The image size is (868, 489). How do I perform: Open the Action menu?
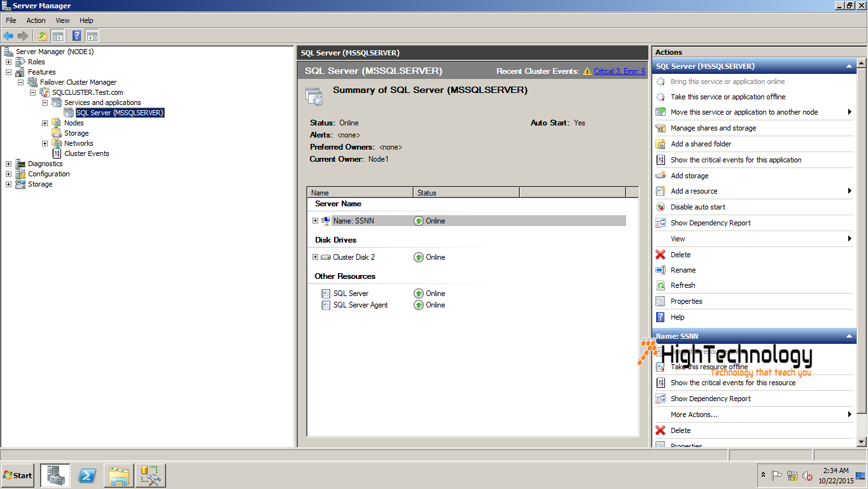point(36,20)
